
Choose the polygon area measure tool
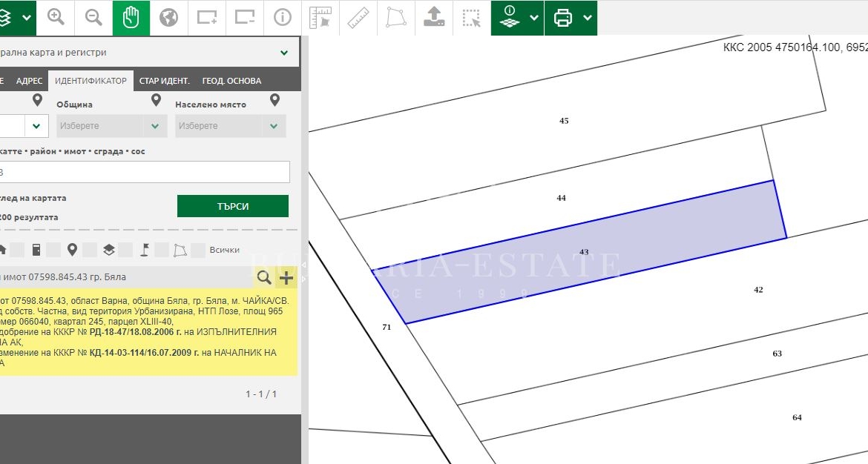[x=396, y=17]
